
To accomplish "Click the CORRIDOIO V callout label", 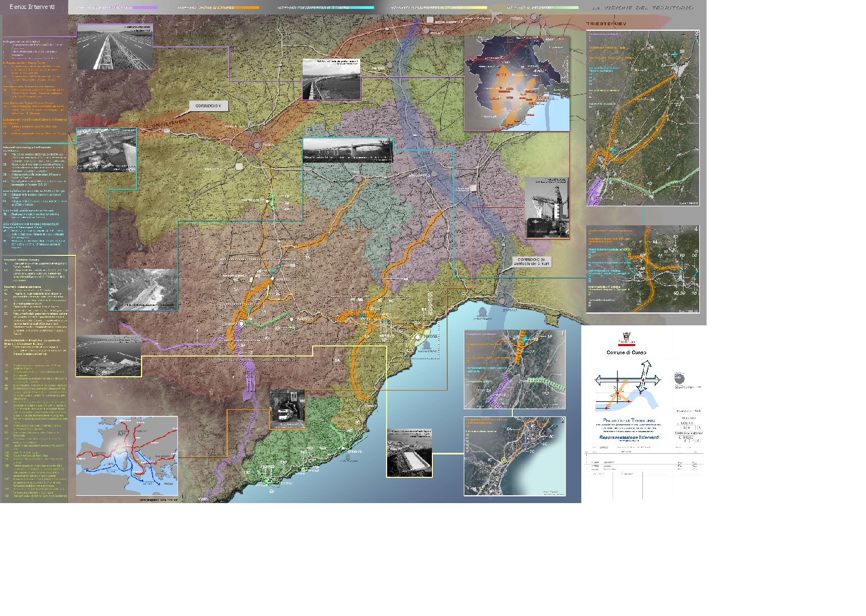I will 208,106.
